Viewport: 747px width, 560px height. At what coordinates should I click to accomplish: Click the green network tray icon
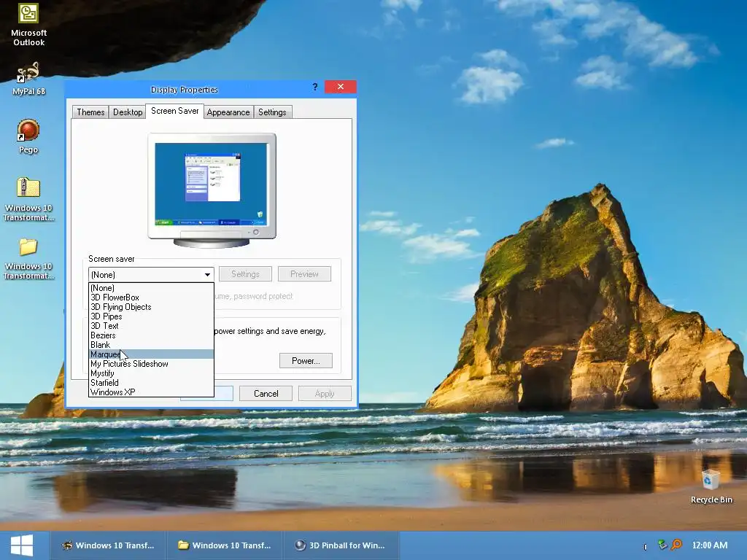(x=662, y=544)
